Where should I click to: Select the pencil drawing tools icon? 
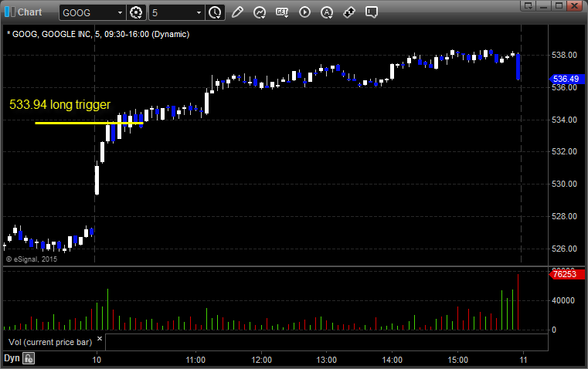point(237,12)
